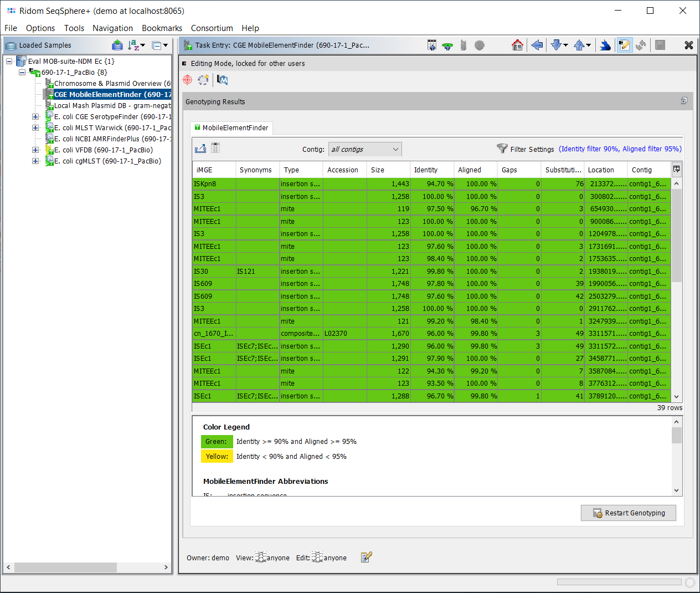700x593 pixels.
Task: Click the load samples database icon
Action: point(117,45)
